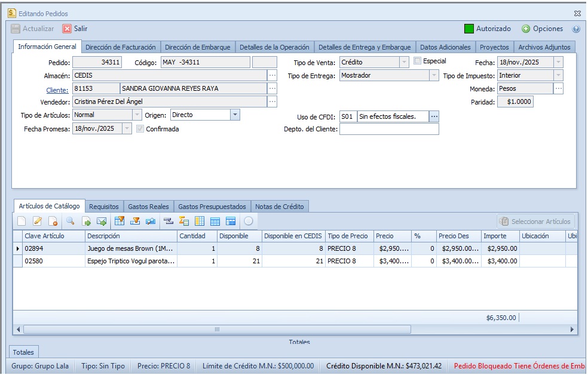
Task: Follow the Cliente link
Action: point(57,88)
